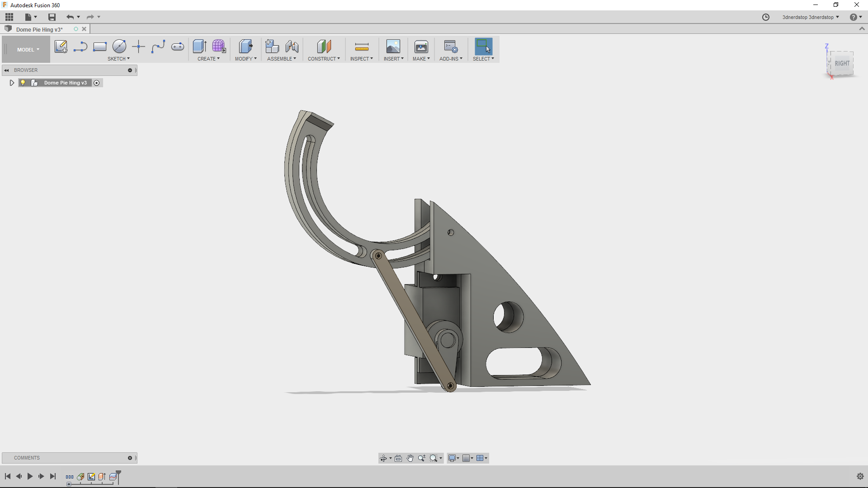Undo the last action
Image resolution: width=868 pixels, height=488 pixels.
[x=70, y=17]
